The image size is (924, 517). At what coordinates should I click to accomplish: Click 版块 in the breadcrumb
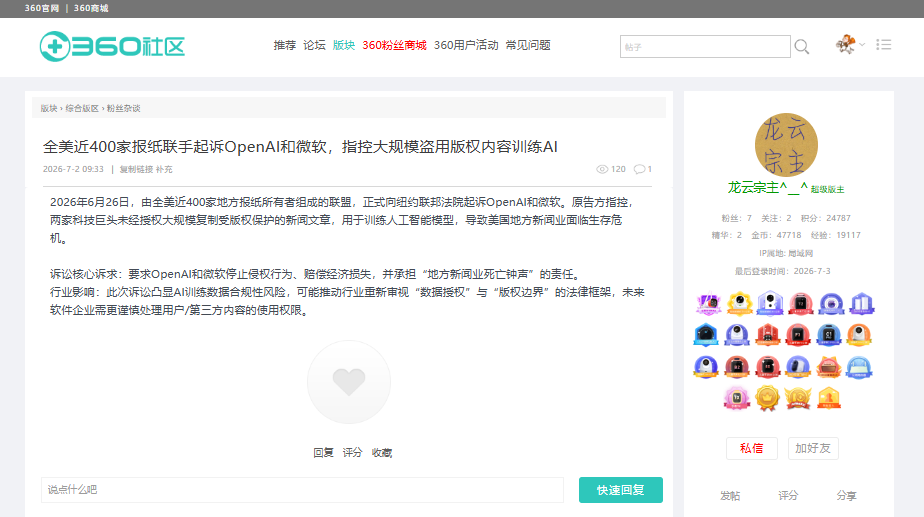[x=49, y=108]
